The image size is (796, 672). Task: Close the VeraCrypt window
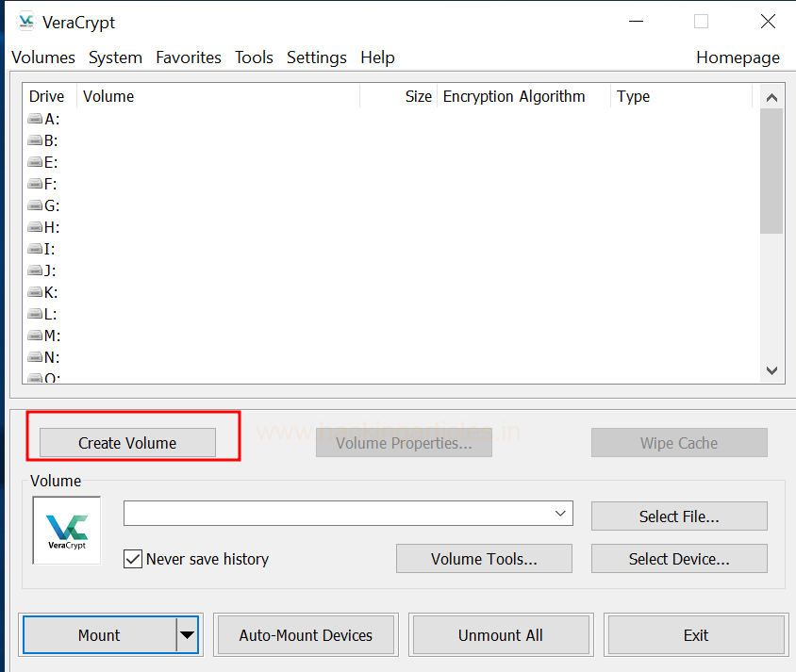[768, 22]
